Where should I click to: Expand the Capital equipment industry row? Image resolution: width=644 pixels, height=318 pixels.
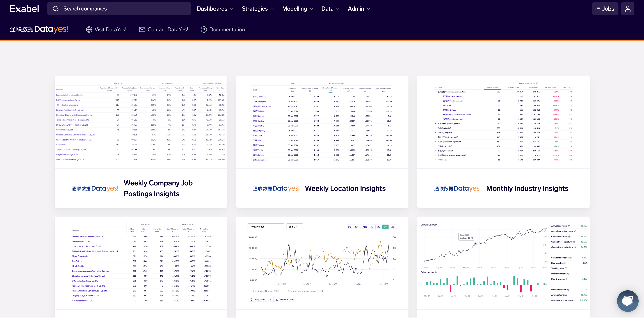(x=435, y=124)
